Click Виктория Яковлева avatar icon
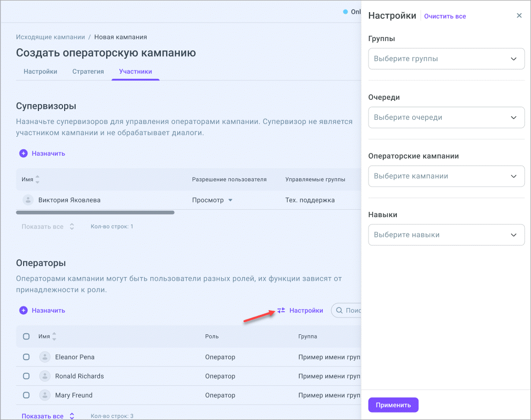 [28, 200]
